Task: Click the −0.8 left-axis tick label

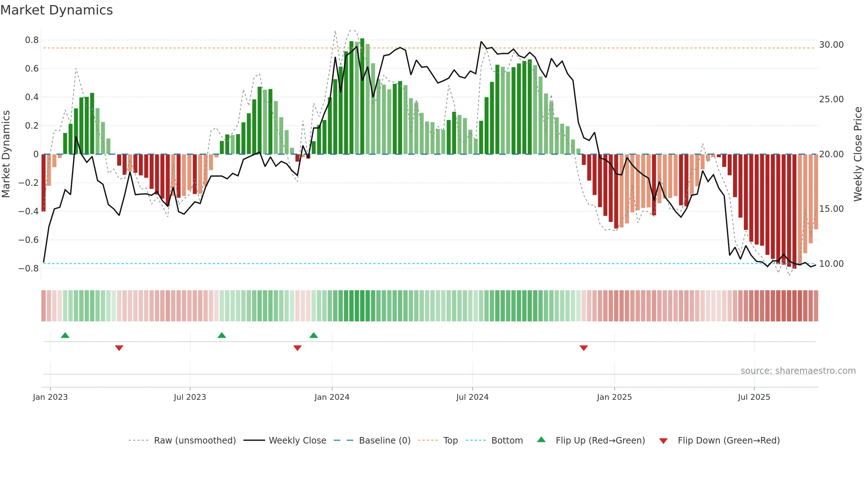Action: coord(29,269)
